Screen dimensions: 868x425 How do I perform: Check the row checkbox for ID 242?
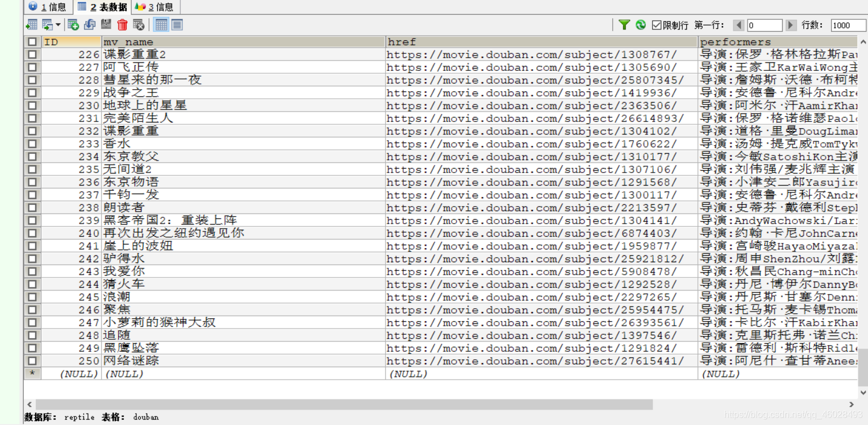click(32, 259)
